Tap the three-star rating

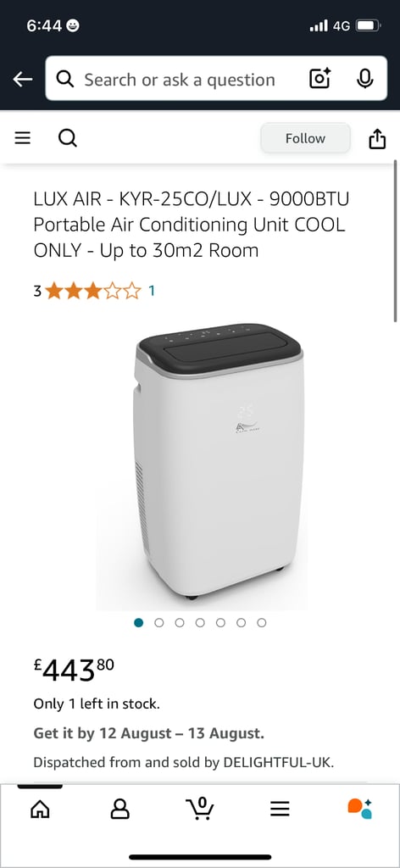click(93, 291)
